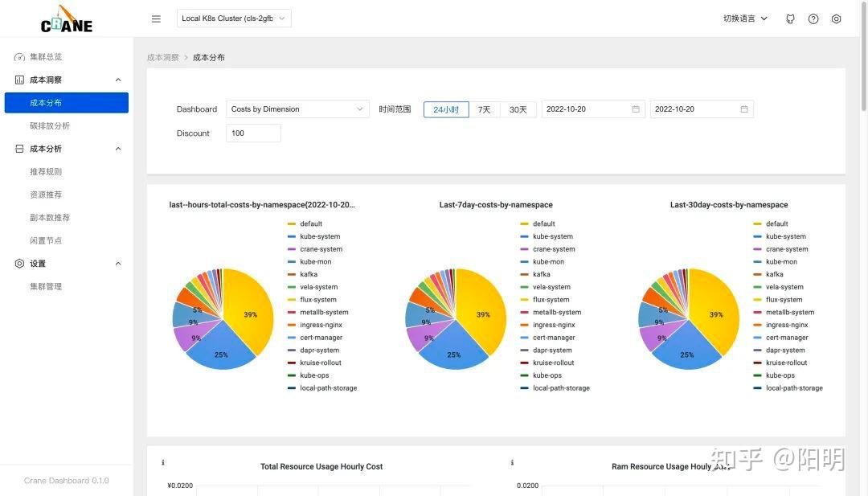
Task: Open the GitHub icon in header
Action: pos(791,18)
